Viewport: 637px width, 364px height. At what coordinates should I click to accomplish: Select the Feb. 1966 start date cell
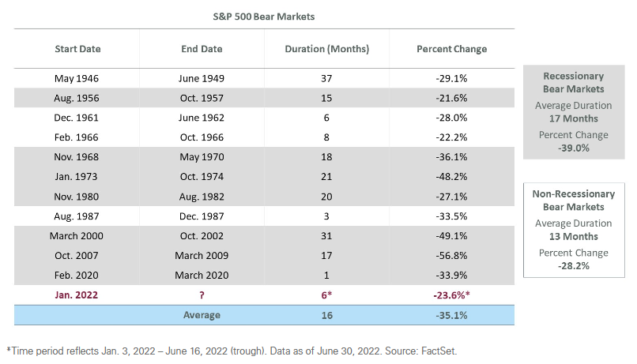[77, 137]
